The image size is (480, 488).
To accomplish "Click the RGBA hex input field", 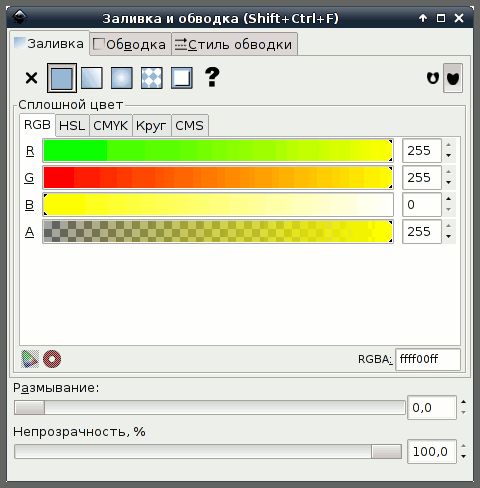I will [x=428, y=359].
